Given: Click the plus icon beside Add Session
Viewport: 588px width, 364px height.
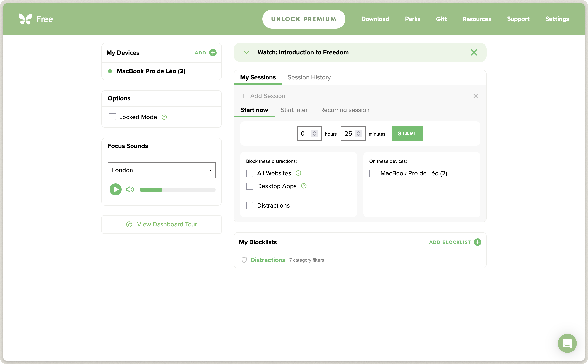Looking at the screenshot, I should [244, 96].
